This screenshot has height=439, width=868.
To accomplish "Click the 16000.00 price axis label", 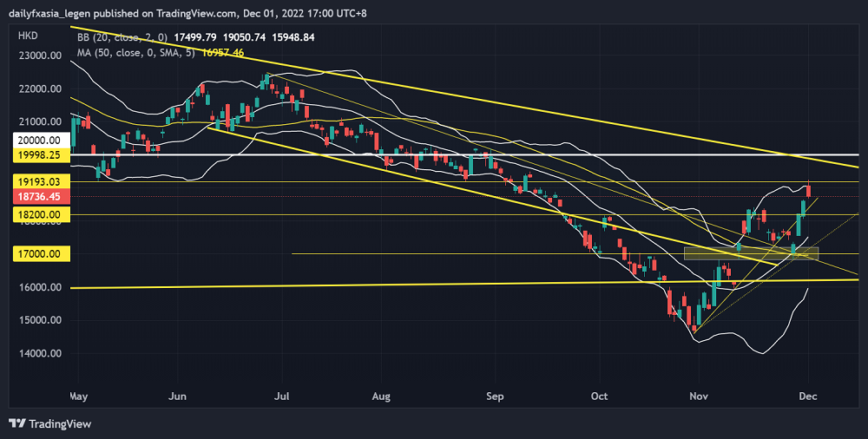I will click(39, 287).
